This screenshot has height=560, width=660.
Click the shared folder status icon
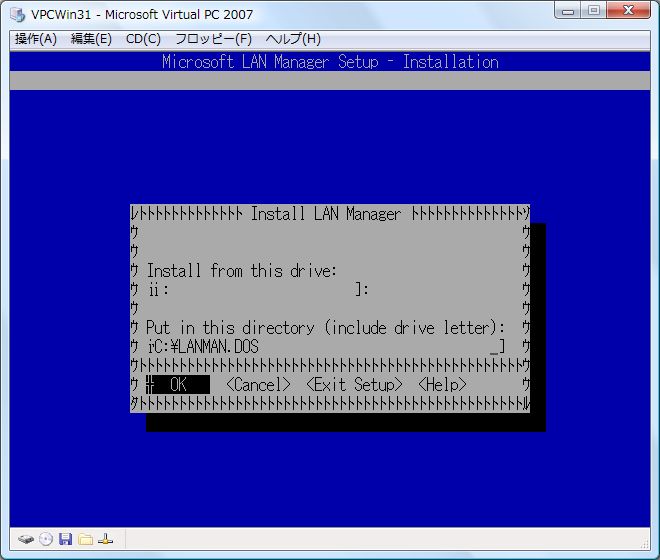(85, 539)
